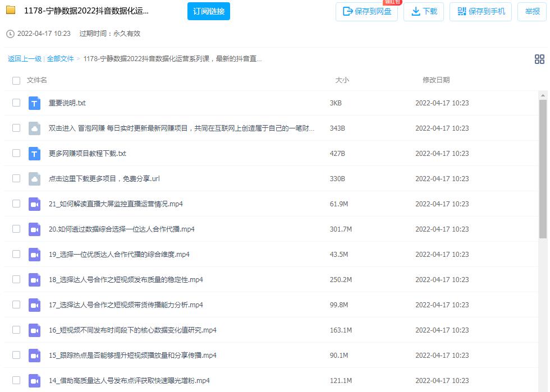This screenshot has height=392, width=550.
Task: Open the 全部文件 breadcrumb link
Action: [61, 59]
